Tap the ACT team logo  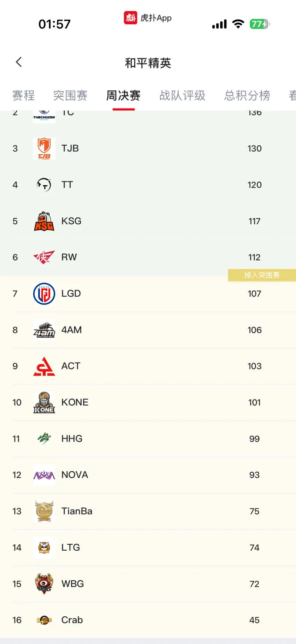click(44, 366)
